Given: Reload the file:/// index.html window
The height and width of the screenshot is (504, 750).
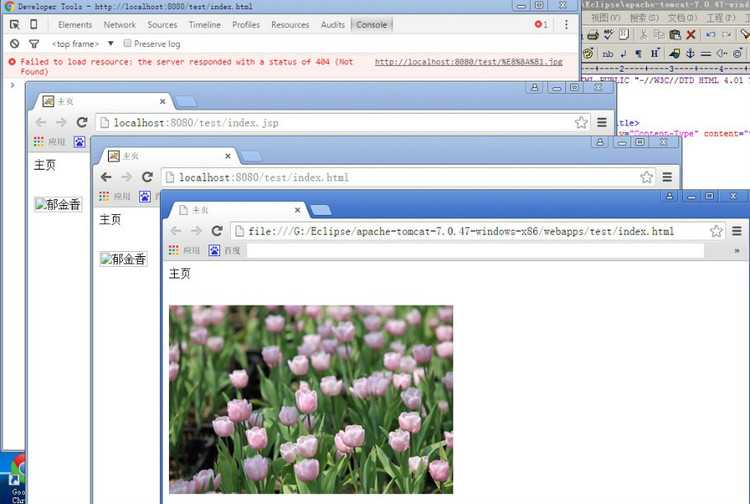Looking at the screenshot, I should point(217,231).
